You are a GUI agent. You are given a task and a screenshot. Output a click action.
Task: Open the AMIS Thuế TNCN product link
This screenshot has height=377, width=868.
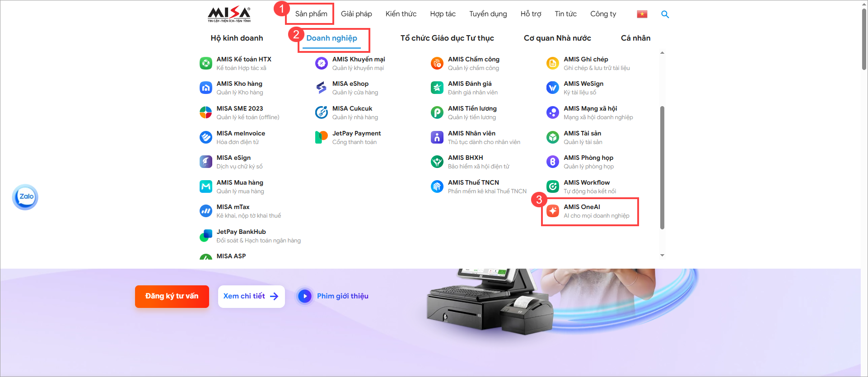pos(473,182)
